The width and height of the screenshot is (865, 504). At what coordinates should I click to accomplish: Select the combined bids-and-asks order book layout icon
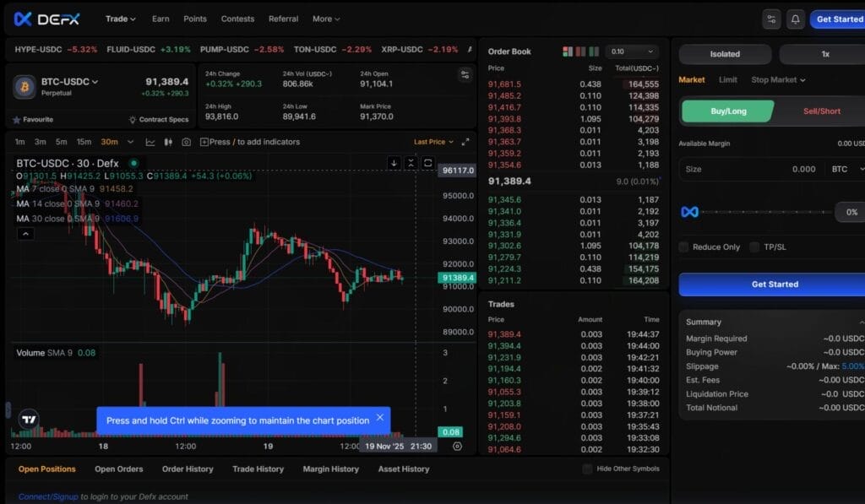tap(566, 51)
